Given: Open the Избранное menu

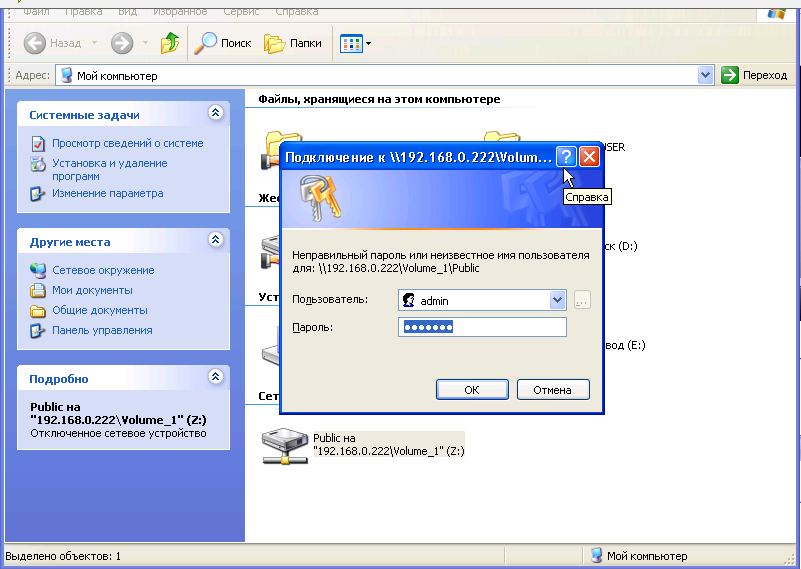Looking at the screenshot, I should pyautogui.click(x=180, y=11).
